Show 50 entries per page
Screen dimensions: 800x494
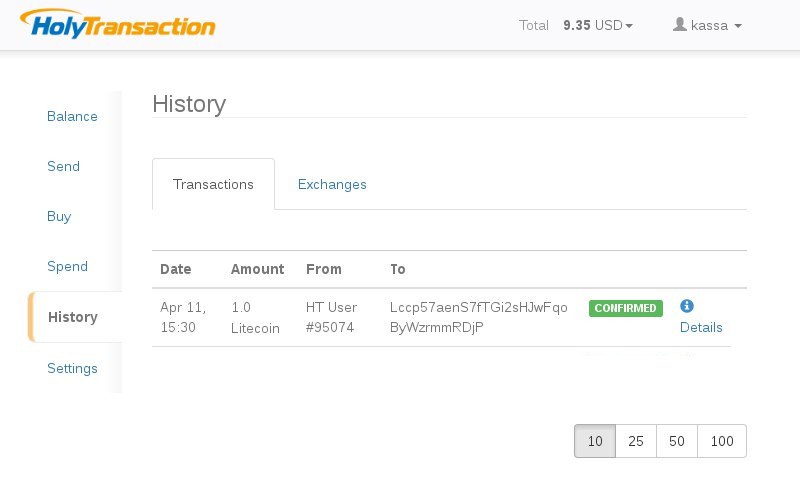point(677,441)
